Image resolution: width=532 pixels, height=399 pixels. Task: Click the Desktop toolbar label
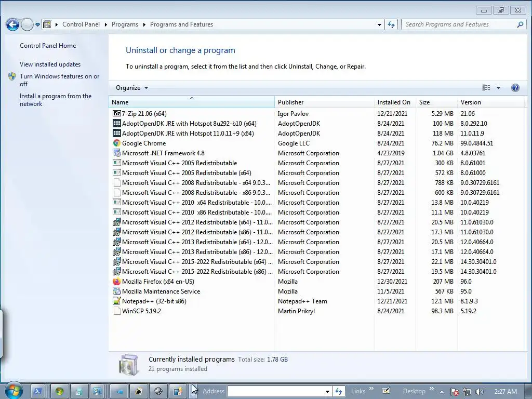(414, 391)
